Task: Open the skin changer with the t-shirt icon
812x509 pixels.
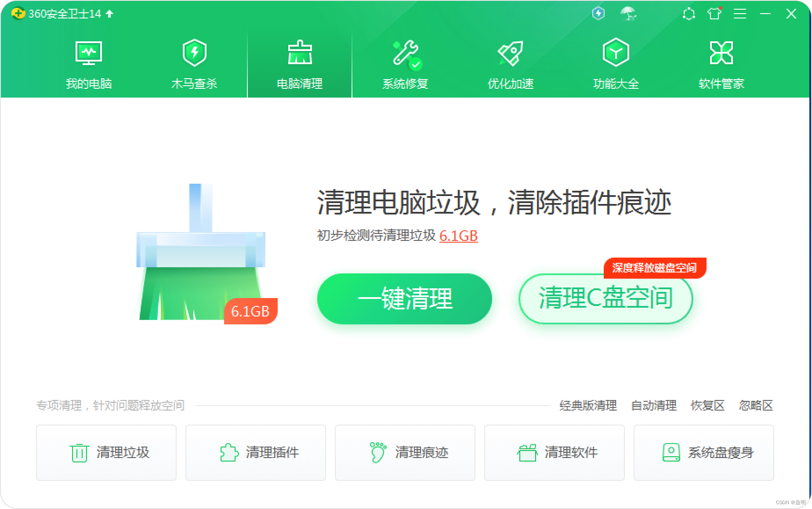Action: click(714, 14)
